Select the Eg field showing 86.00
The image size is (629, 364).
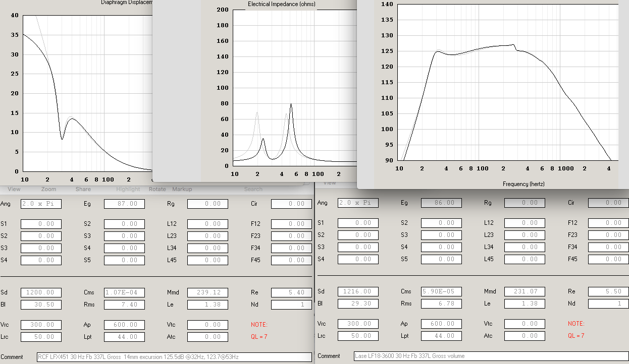pyautogui.click(x=442, y=203)
